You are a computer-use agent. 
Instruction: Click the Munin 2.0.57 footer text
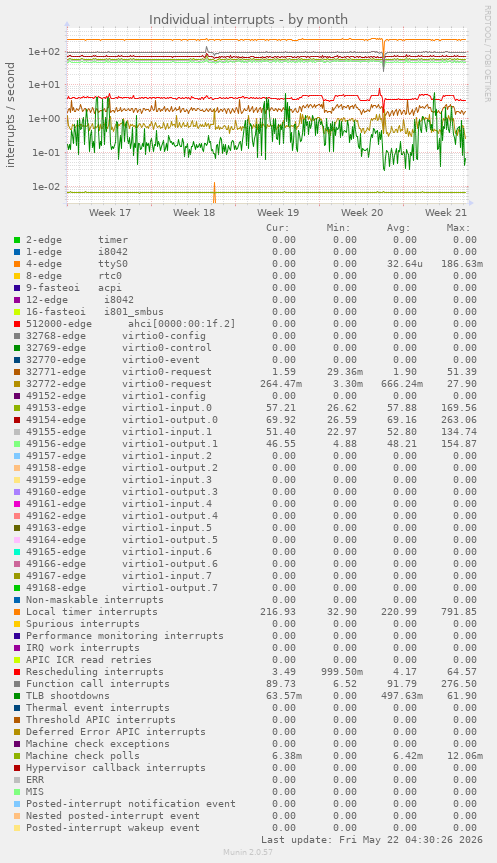[x=248, y=852]
